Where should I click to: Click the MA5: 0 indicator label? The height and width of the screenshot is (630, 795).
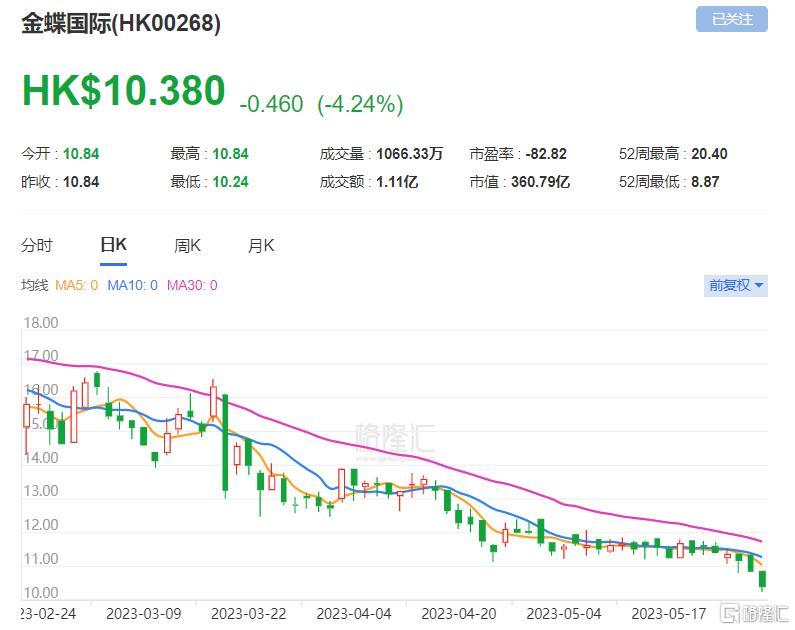click(77, 285)
